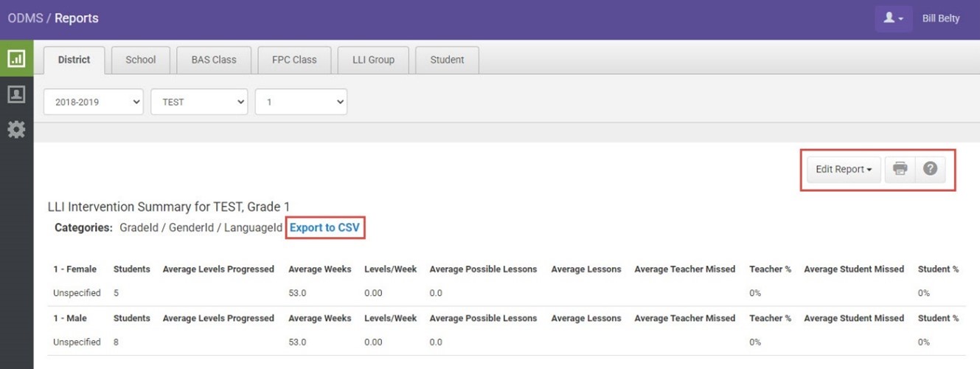Image resolution: width=980 pixels, height=369 pixels.
Task: Print the report using printer icon
Action: [x=900, y=169]
